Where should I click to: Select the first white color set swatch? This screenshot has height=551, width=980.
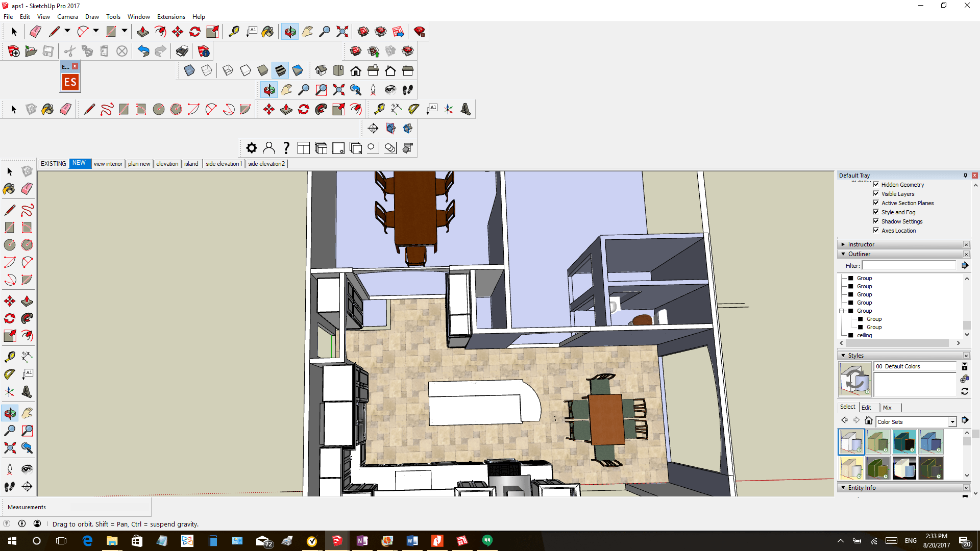tap(851, 442)
